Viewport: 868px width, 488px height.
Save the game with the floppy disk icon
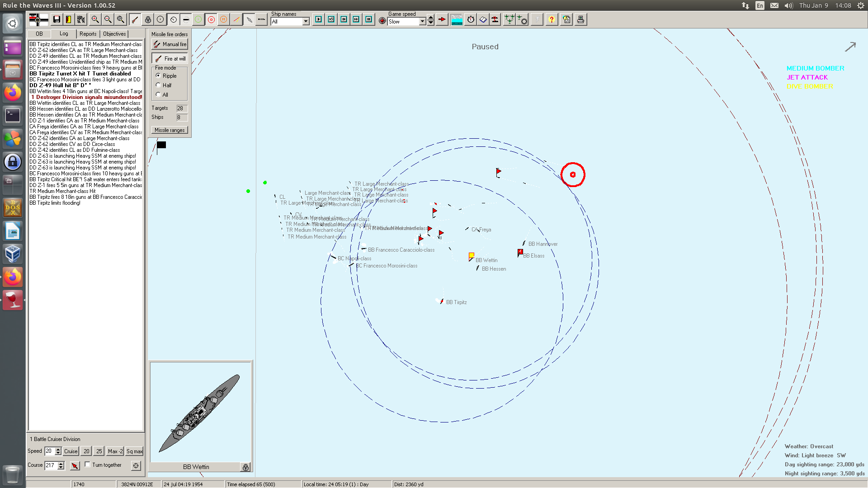point(57,19)
